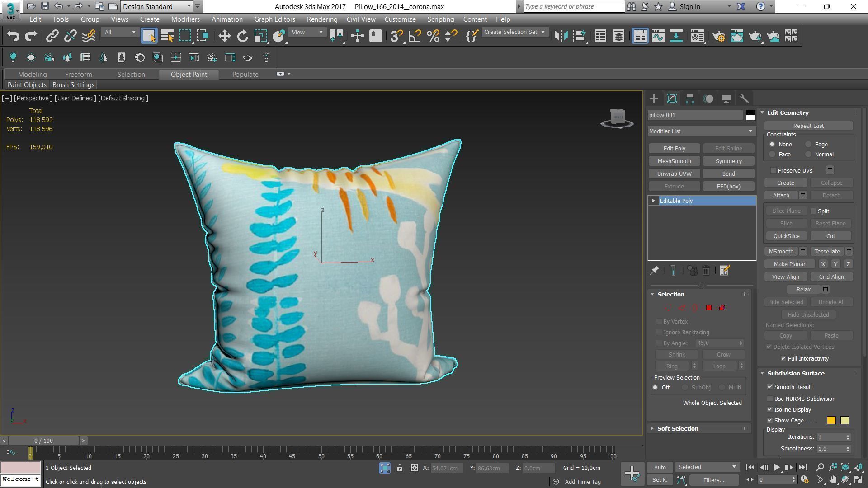Open the Curve Editor icon
The height and width of the screenshot is (488, 868).
[x=658, y=36]
